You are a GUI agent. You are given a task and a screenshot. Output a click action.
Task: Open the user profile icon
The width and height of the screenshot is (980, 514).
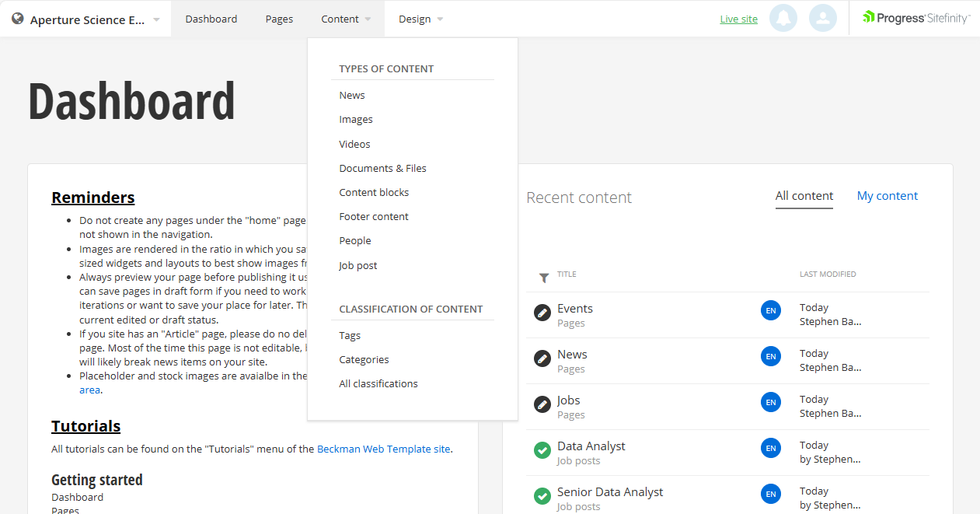823,18
